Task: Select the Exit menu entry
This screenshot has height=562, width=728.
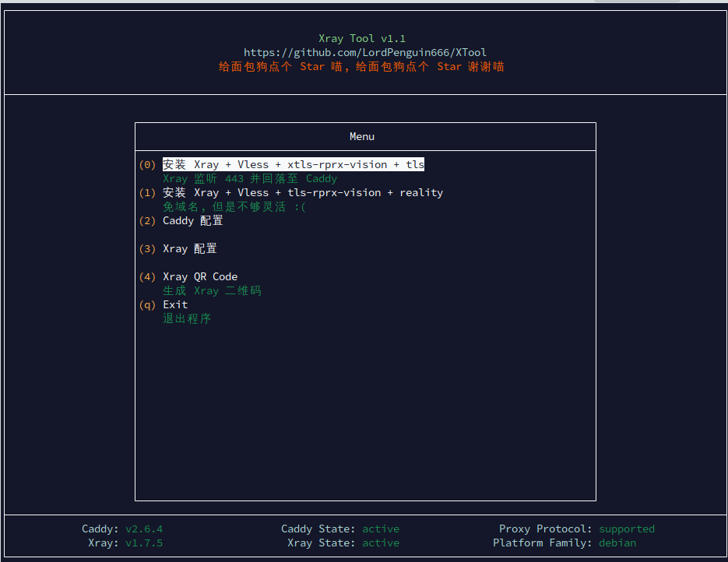Action: (175, 305)
